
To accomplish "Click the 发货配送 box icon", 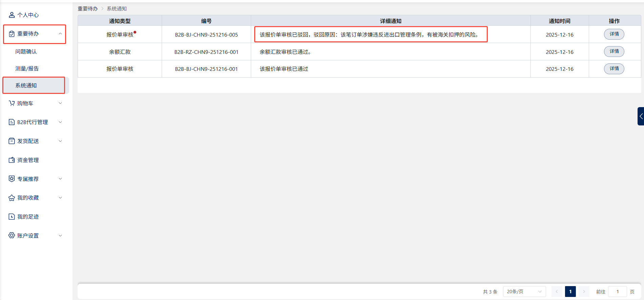I will [12, 141].
